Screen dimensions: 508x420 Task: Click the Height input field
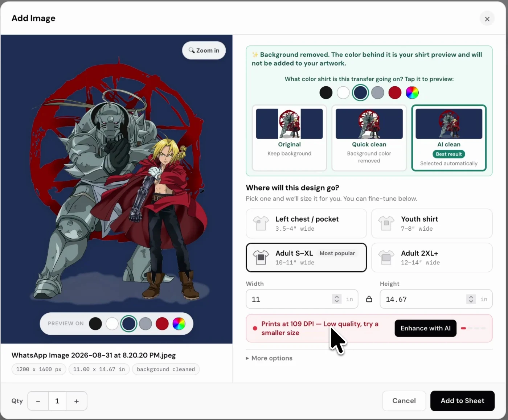click(436, 299)
